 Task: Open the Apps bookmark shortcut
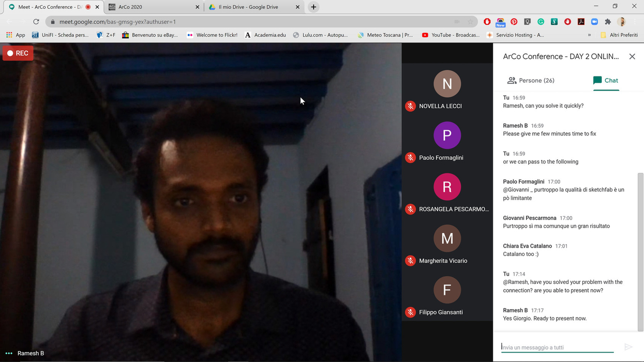(x=15, y=35)
